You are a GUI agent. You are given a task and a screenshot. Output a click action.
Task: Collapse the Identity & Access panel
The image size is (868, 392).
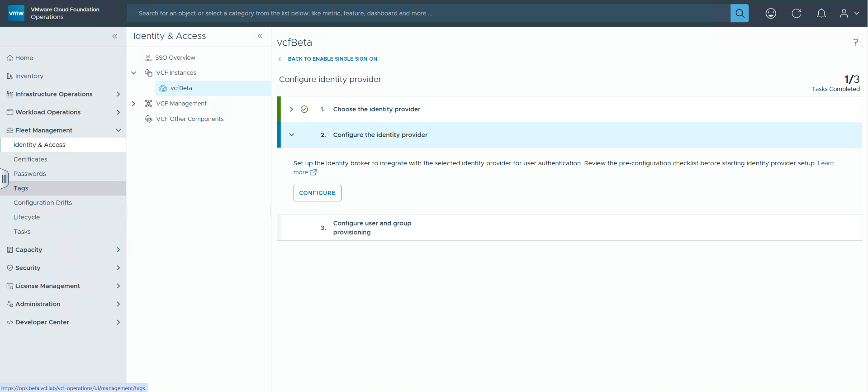[260, 36]
